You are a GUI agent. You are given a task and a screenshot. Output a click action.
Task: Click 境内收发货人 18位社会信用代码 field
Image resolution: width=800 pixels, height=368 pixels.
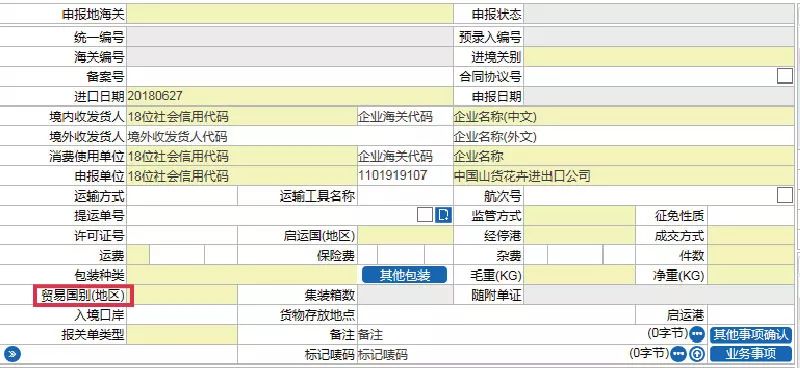[241, 117]
